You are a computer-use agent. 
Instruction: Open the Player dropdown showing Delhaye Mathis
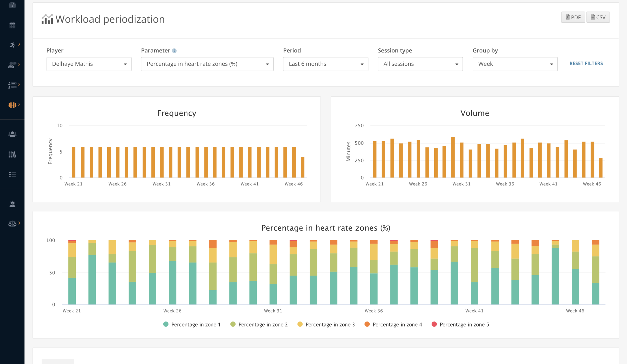point(89,64)
